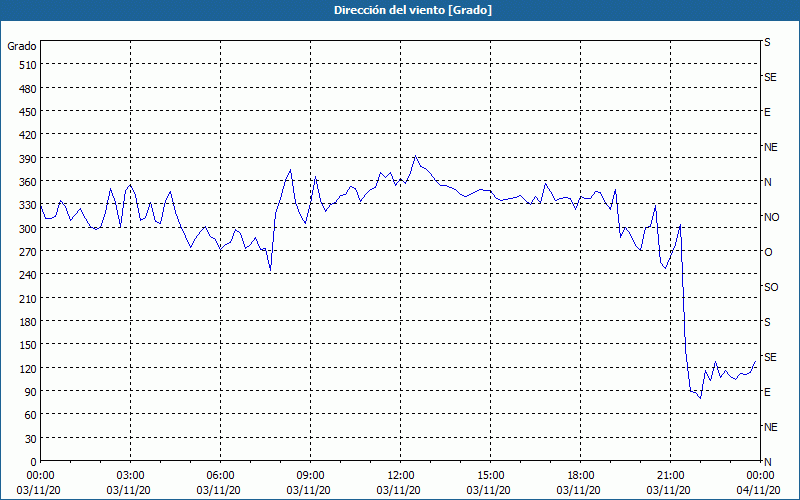Select the 18:00 time axis label
Viewport: 800px width, 500px height.
click(x=581, y=476)
